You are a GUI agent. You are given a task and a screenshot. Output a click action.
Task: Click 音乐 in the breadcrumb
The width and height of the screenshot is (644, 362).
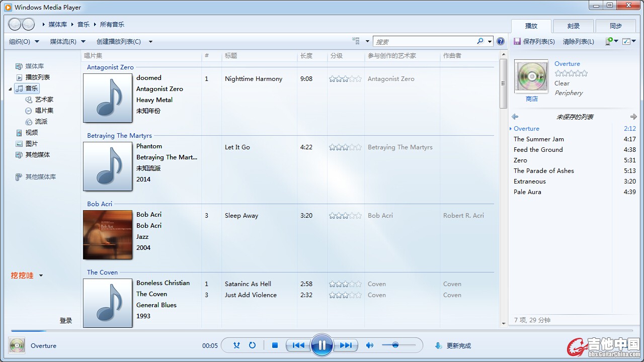(84, 24)
